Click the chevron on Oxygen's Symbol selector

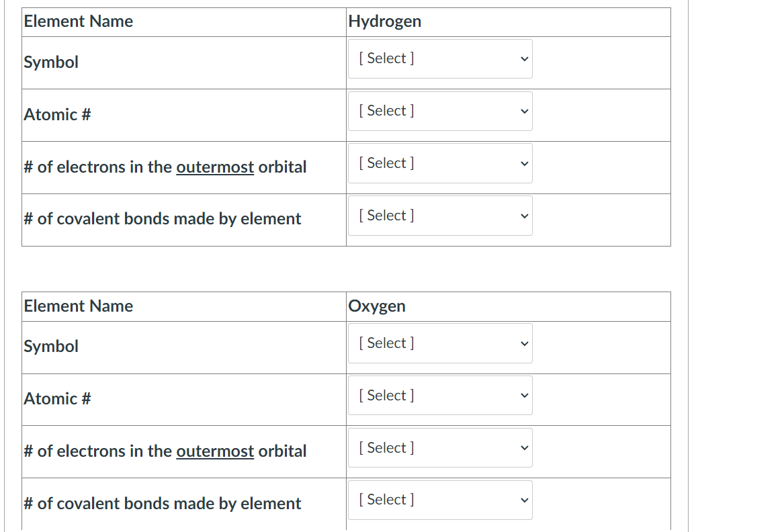point(524,343)
